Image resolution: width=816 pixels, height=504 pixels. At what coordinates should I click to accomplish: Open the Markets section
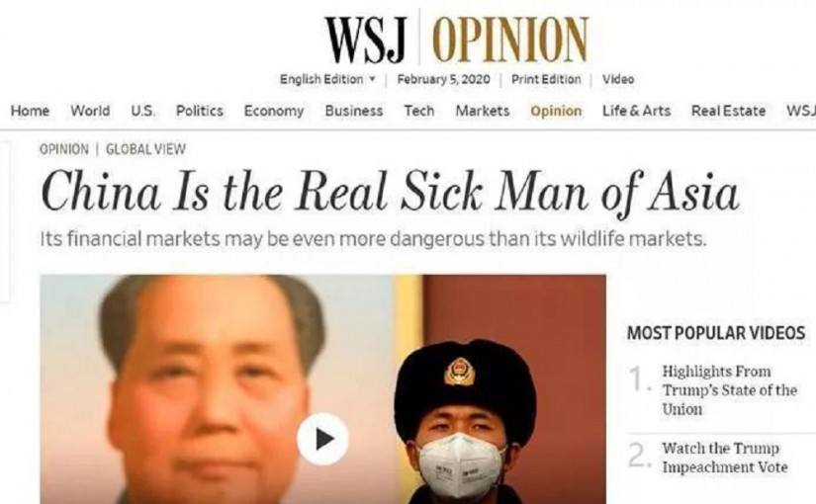[483, 111]
